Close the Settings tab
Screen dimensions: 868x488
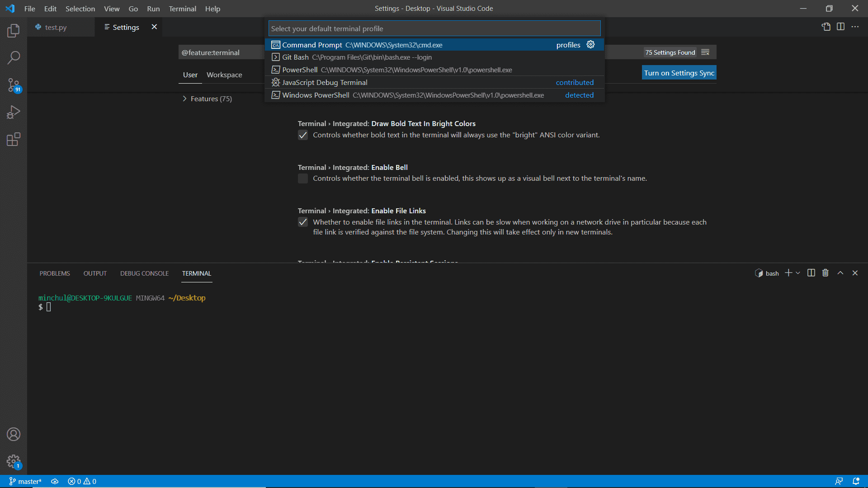pos(154,27)
